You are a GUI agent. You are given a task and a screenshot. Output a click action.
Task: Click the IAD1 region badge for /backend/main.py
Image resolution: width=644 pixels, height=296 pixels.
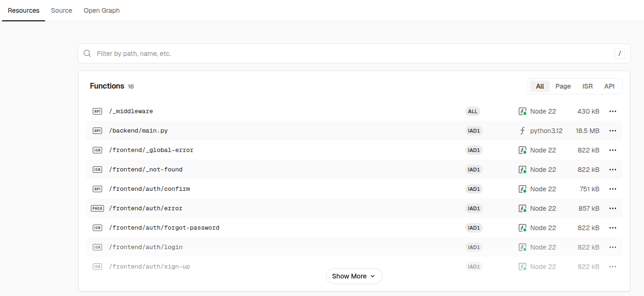(x=474, y=131)
